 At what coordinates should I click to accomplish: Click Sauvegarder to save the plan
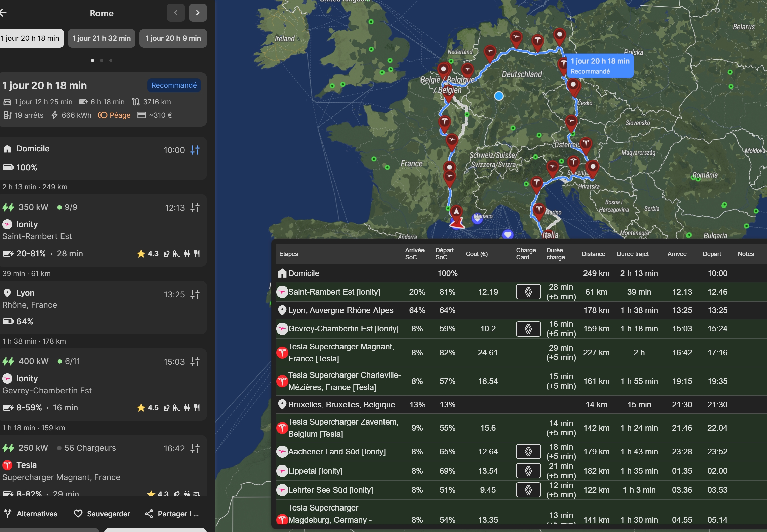[x=102, y=514]
